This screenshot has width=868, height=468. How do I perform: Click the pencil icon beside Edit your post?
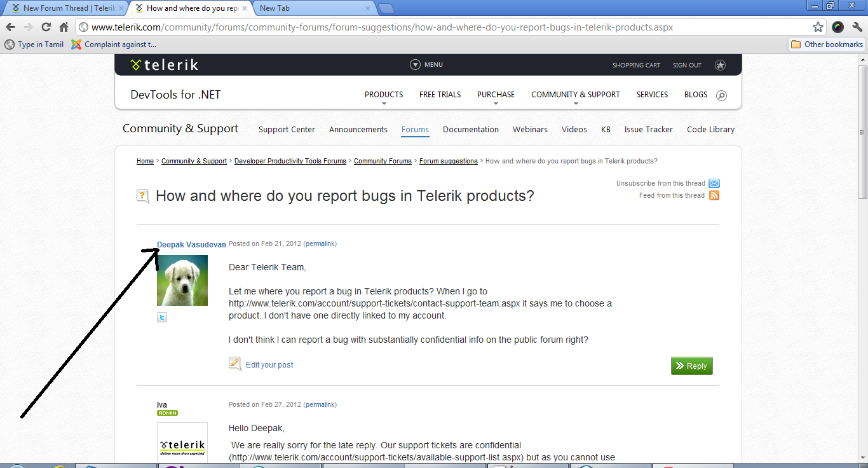click(x=235, y=364)
